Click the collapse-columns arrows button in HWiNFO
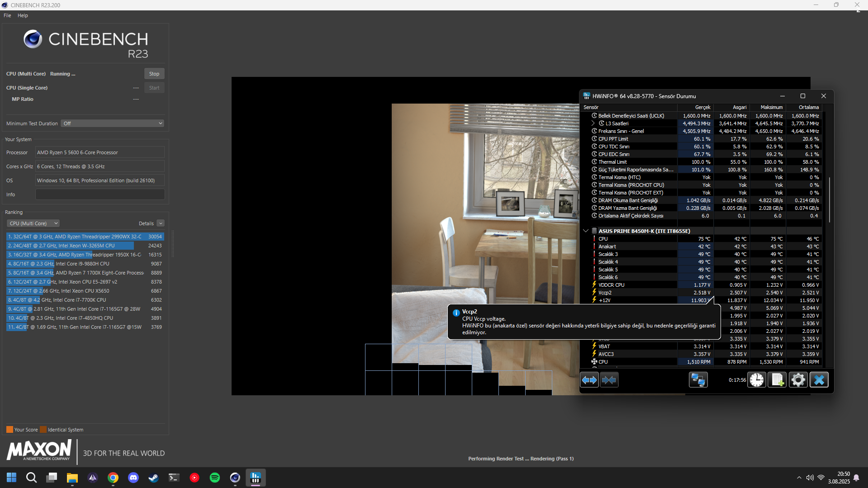868x488 pixels. coord(609,380)
